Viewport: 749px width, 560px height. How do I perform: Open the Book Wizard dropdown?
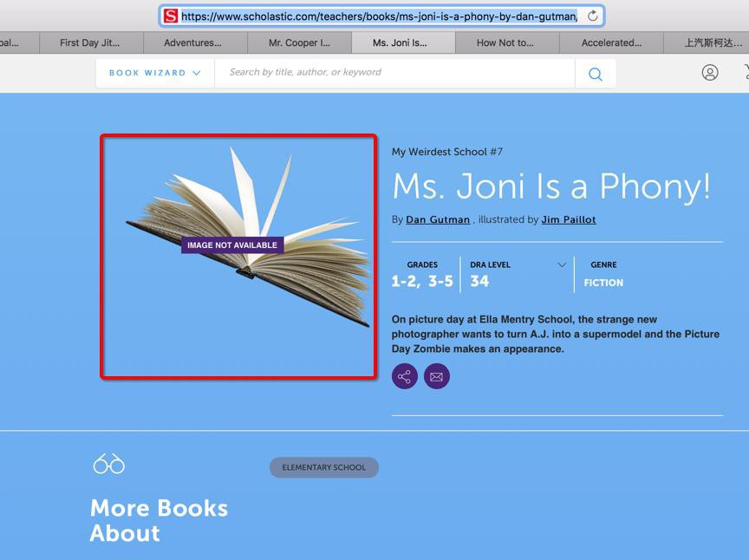pos(155,73)
